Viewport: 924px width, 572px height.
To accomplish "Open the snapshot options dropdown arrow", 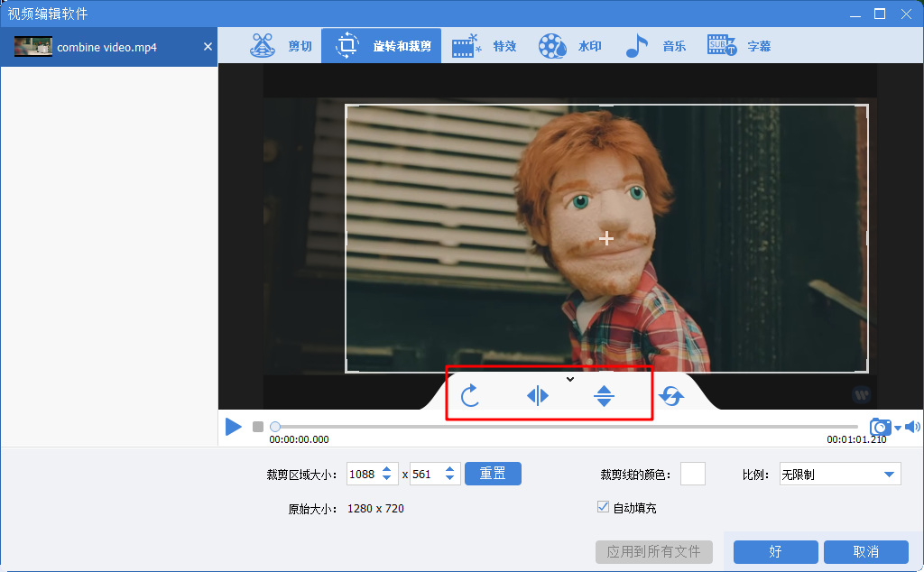I will click(898, 428).
